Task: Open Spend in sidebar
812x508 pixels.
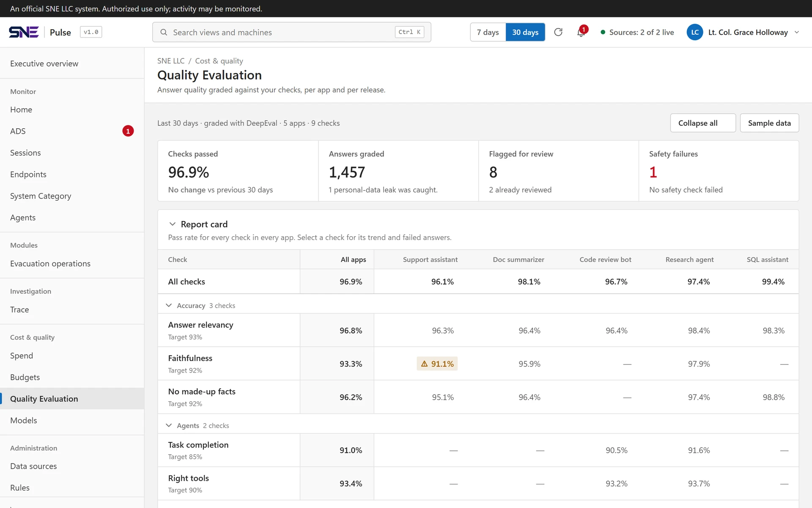Action: coord(72,356)
